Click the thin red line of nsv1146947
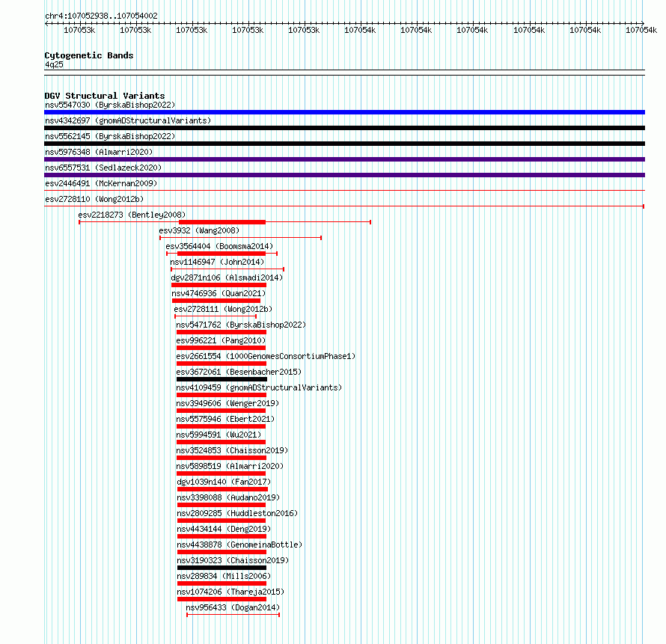Image resolution: width=666 pixels, height=644 pixels. pyautogui.click(x=227, y=269)
